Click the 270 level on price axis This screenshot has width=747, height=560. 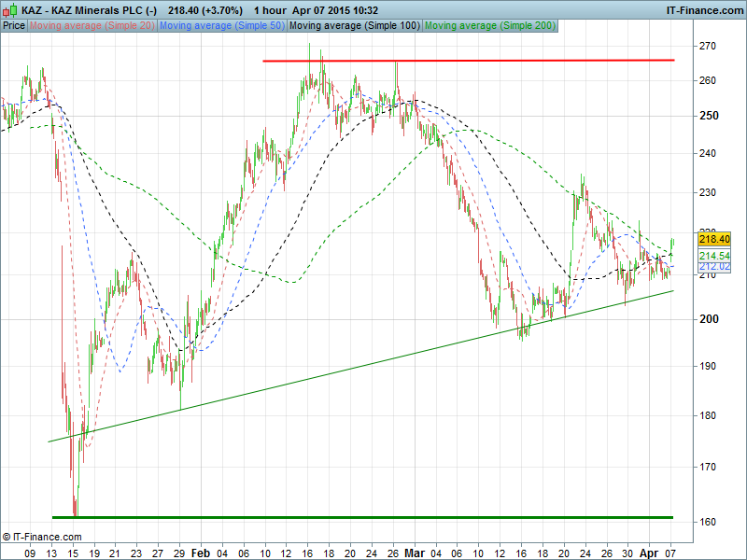708,46
